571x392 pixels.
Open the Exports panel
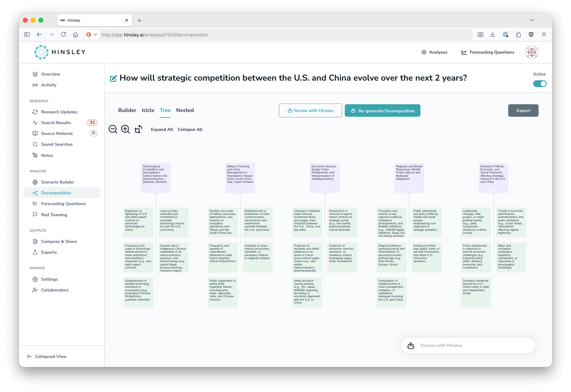[49, 252]
